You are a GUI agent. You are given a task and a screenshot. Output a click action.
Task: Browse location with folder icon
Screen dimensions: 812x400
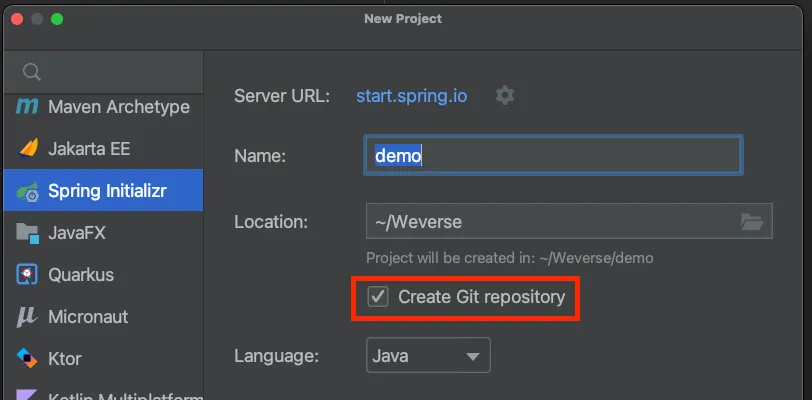click(752, 222)
